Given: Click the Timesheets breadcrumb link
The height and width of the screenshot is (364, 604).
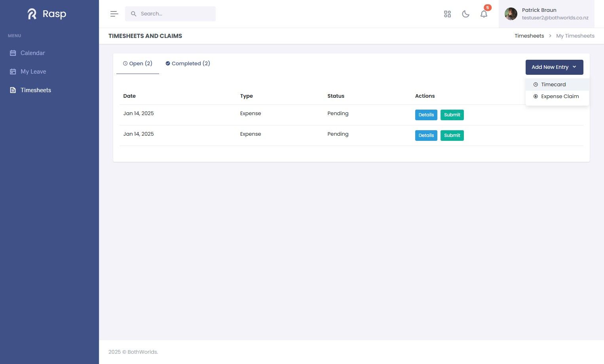Looking at the screenshot, I should [529, 36].
